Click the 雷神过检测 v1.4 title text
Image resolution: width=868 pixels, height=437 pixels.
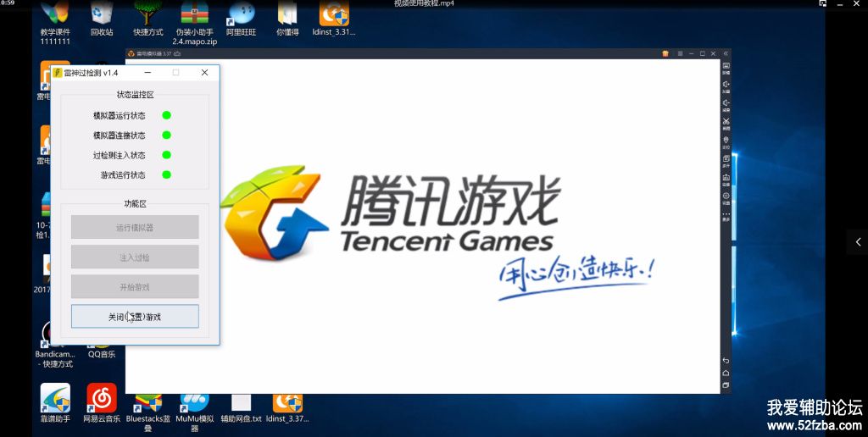click(x=90, y=73)
